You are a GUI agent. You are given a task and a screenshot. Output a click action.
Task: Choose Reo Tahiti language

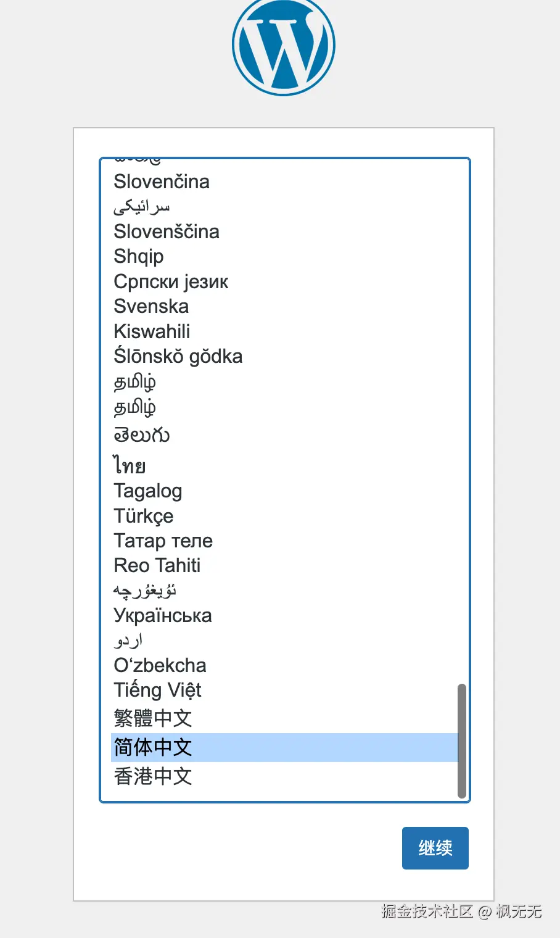(x=157, y=565)
